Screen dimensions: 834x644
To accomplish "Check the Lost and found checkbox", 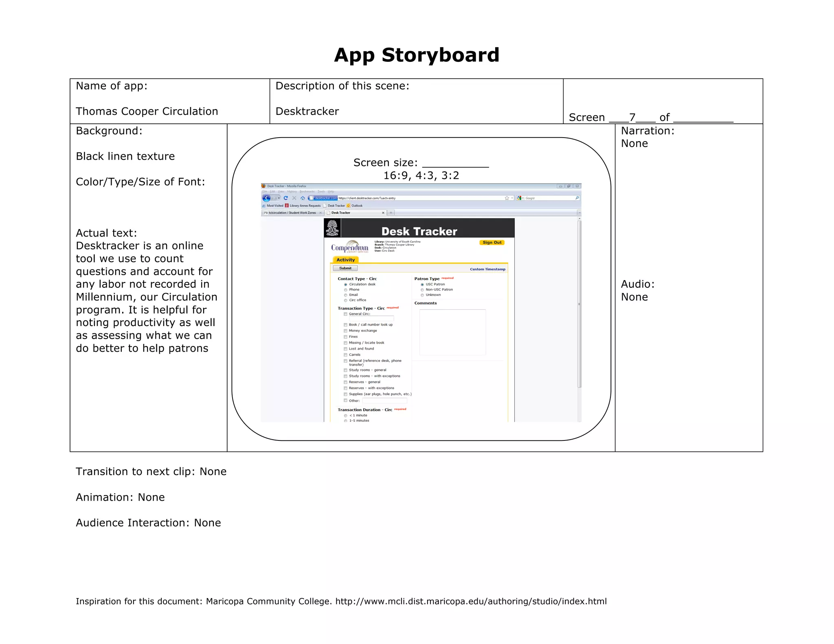I will (345, 349).
